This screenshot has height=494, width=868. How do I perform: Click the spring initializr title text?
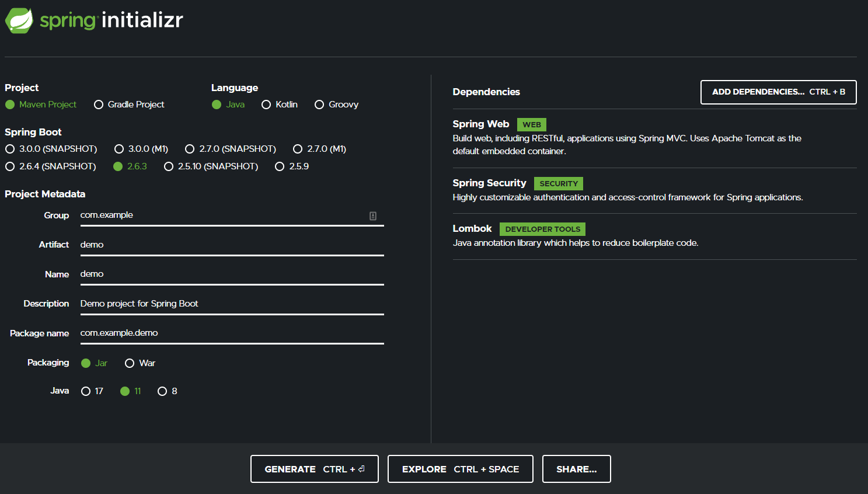point(111,20)
